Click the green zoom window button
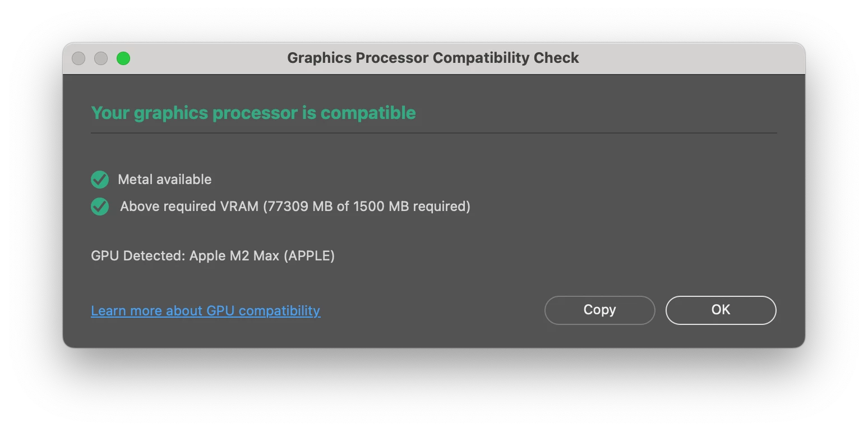The image size is (868, 431). [x=123, y=58]
